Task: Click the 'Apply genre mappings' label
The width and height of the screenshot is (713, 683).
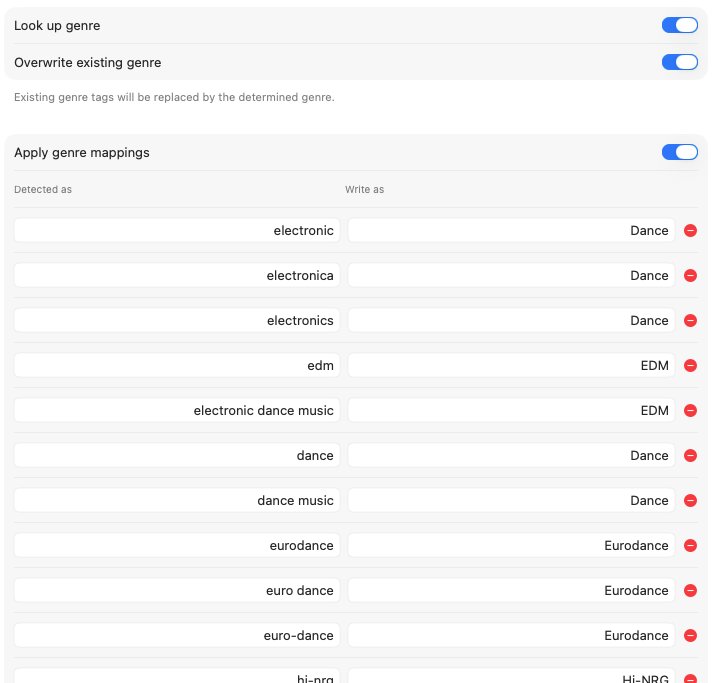Action: [81, 152]
